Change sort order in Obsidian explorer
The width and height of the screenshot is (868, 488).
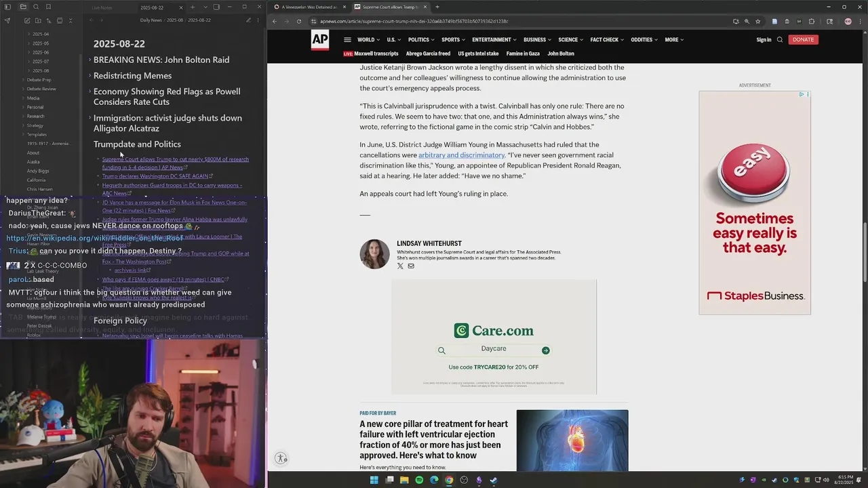tap(49, 20)
